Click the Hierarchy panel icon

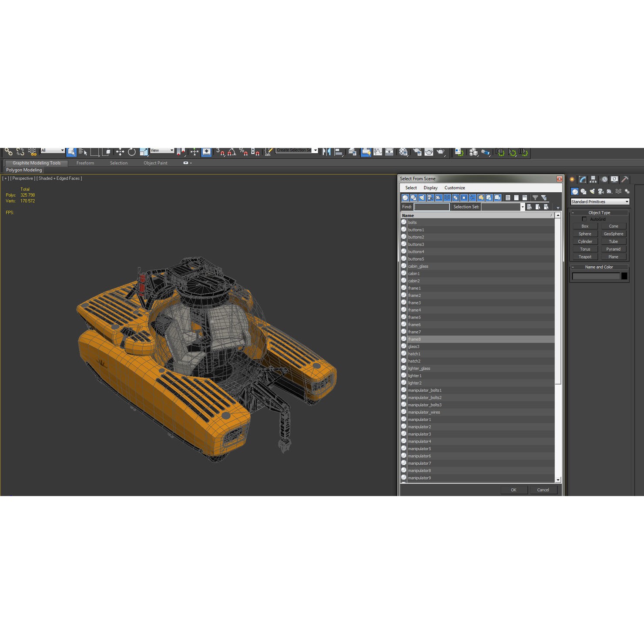click(x=593, y=179)
